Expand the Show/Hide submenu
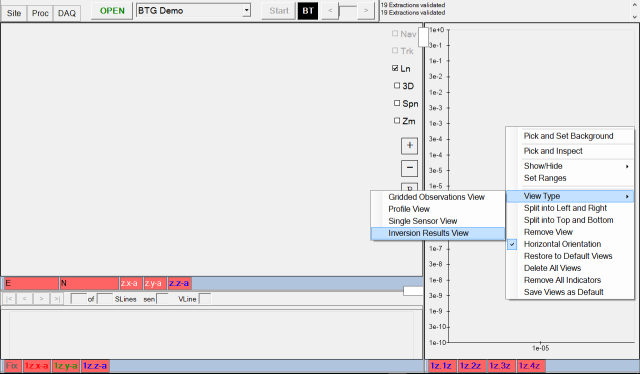 (570, 166)
